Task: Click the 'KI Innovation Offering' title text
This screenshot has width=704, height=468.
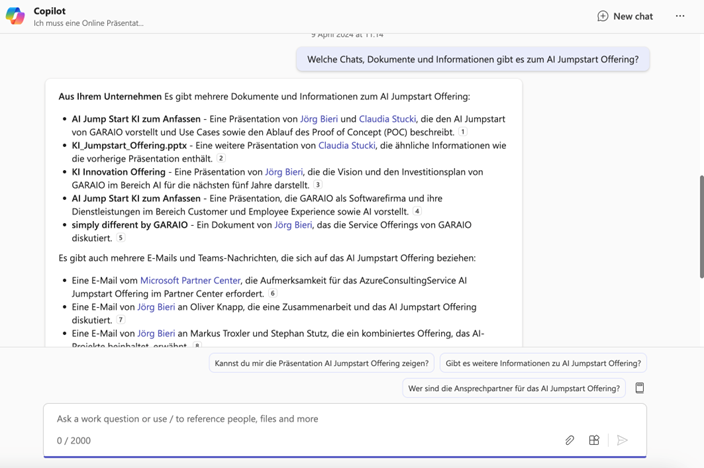Action: pos(119,172)
